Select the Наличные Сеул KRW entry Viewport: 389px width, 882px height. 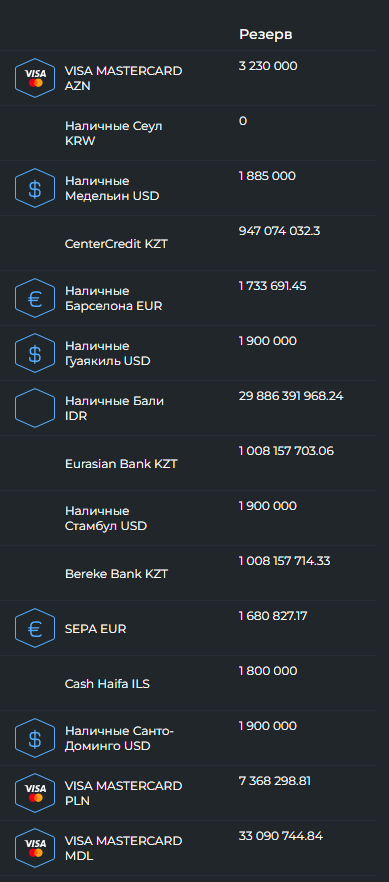(x=188, y=133)
